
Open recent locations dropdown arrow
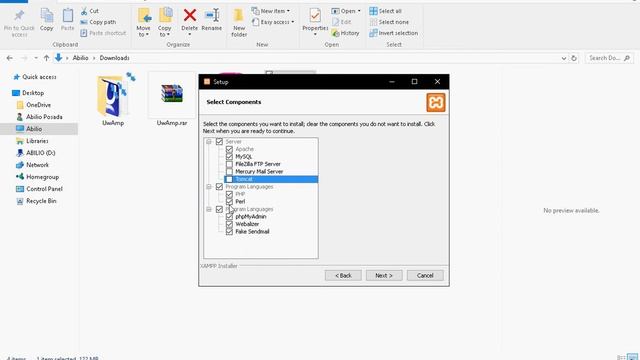coord(36,58)
